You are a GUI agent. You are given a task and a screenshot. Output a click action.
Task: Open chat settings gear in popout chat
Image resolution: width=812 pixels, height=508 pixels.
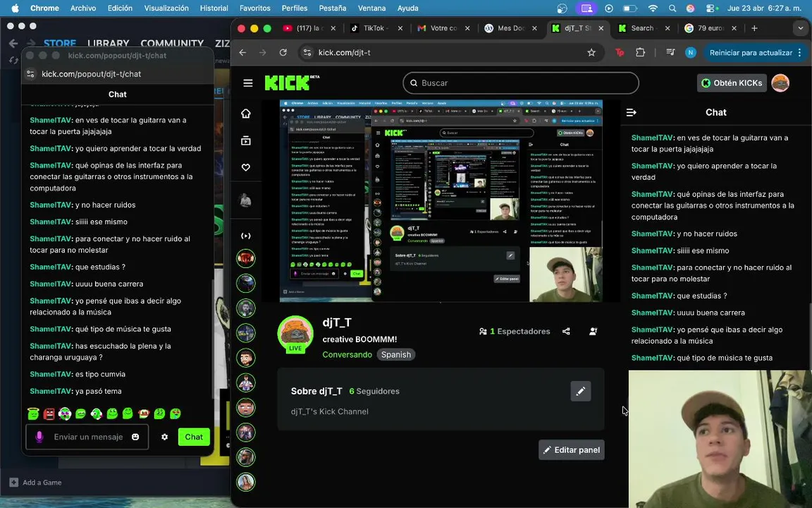click(x=165, y=437)
